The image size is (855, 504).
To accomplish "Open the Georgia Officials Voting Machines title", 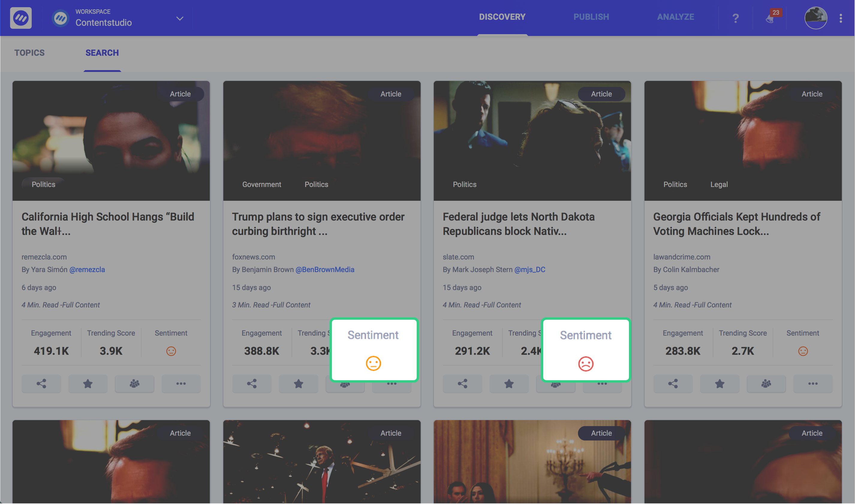I will click(x=737, y=224).
